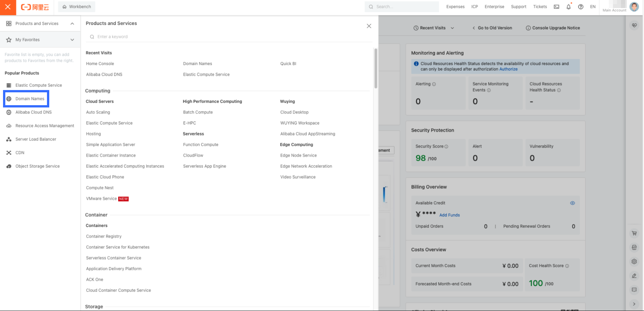Click the Add Funds link
The image size is (644, 311).
(449, 215)
